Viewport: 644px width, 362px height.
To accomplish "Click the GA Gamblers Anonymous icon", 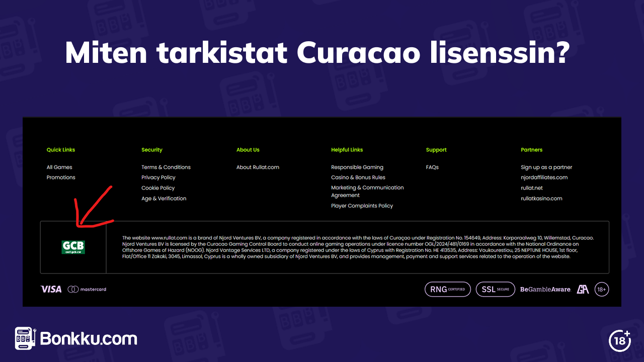I will 583,289.
